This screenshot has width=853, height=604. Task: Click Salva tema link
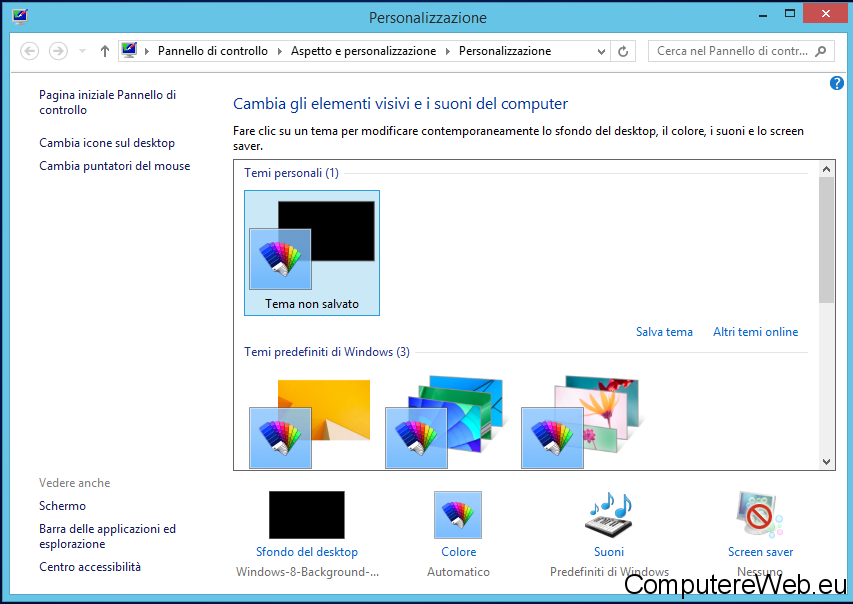pos(664,332)
